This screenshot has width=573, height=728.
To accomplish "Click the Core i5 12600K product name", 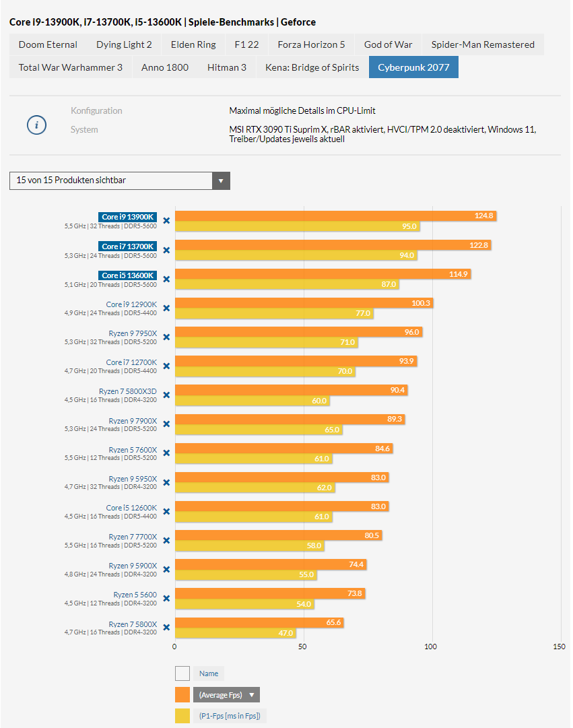I will click(131, 508).
